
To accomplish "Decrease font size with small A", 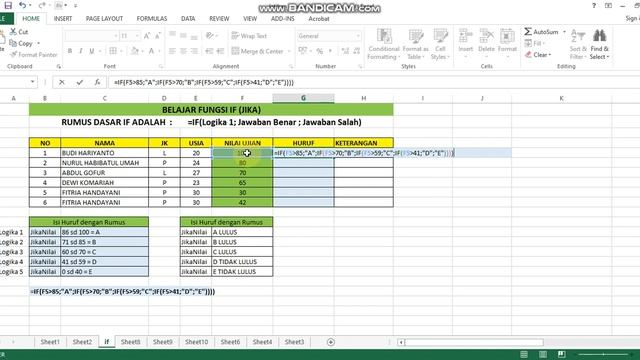I will point(158,36).
